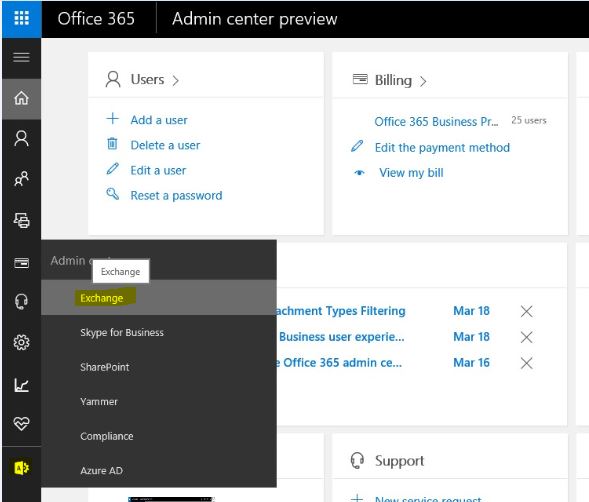Click the Office 365 header title

pyautogui.click(x=96, y=19)
